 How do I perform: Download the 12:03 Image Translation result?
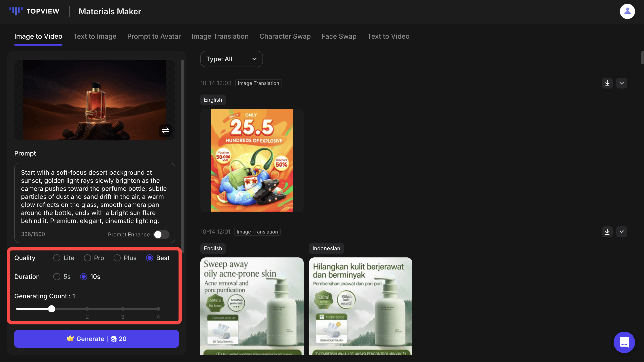pos(607,83)
